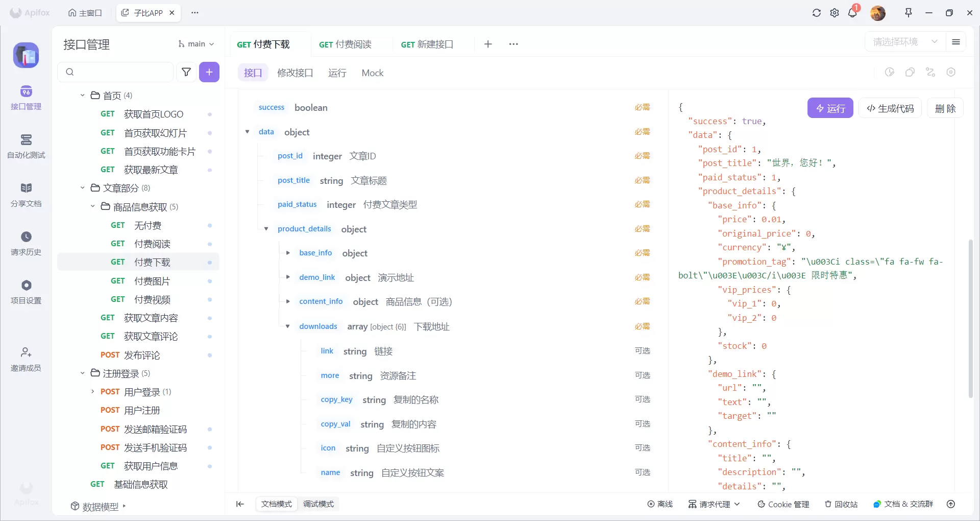The width and height of the screenshot is (980, 521).
Task: Open the 自动化测试 sidebar icon
Action: coord(26,140)
